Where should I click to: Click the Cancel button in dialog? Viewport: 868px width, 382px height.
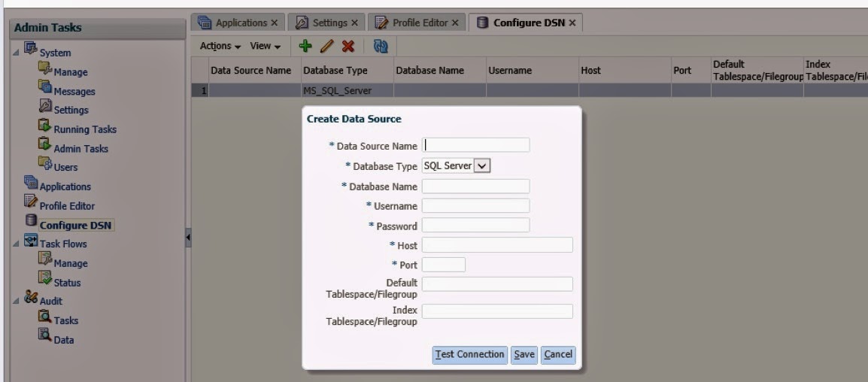pos(558,355)
